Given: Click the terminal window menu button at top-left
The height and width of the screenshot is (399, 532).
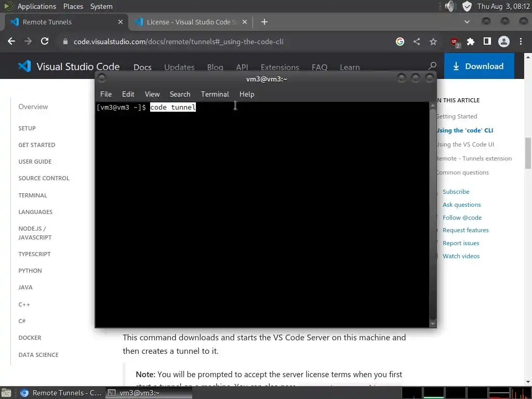Looking at the screenshot, I should tap(102, 78).
